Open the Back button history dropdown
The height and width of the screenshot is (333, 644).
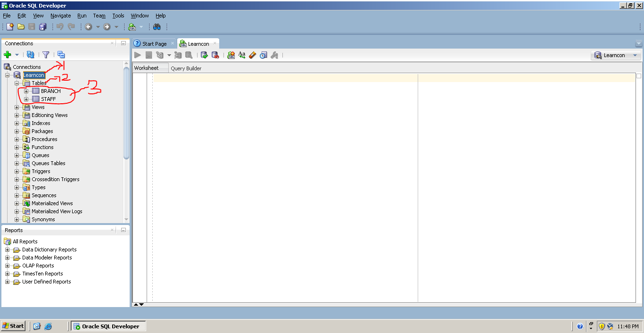[98, 27]
